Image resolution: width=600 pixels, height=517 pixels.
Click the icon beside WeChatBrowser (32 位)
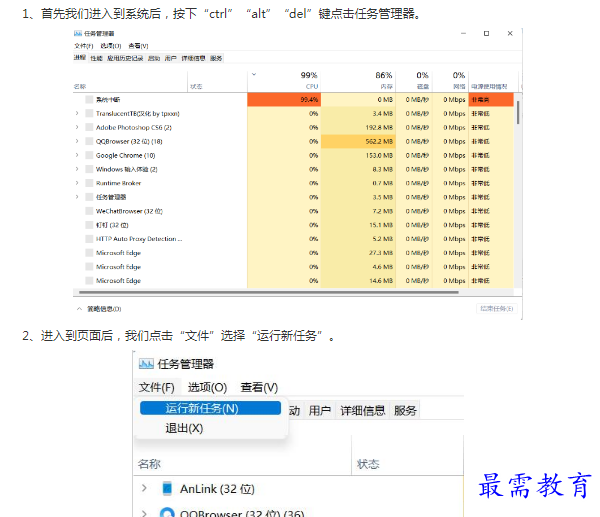89,211
